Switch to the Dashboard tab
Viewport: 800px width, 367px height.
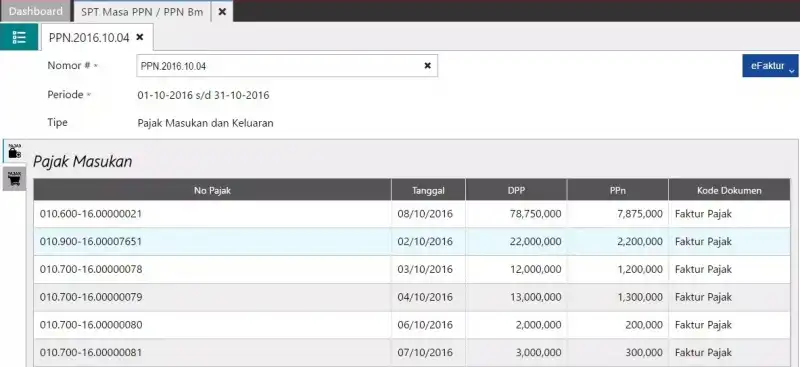point(36,11)
